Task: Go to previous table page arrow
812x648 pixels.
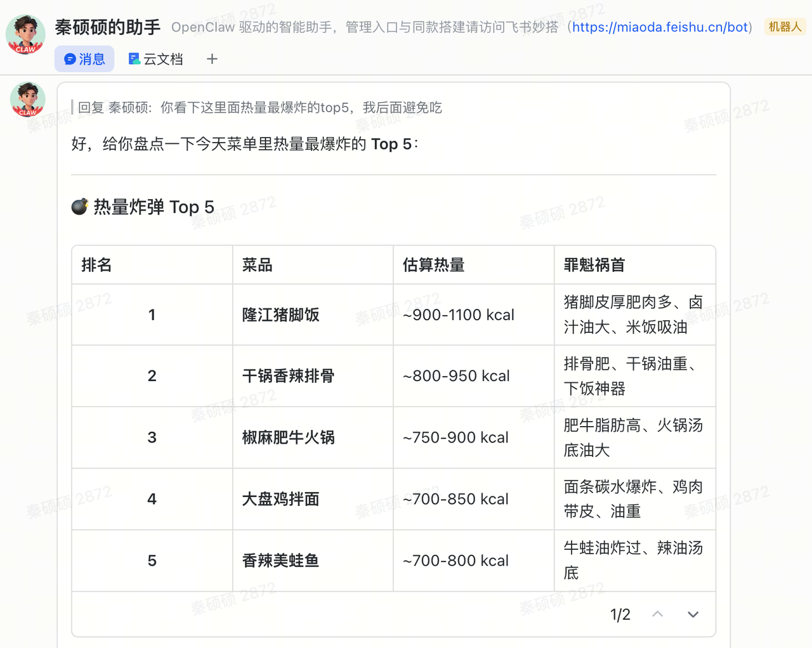Action: (x=658, y=614)
